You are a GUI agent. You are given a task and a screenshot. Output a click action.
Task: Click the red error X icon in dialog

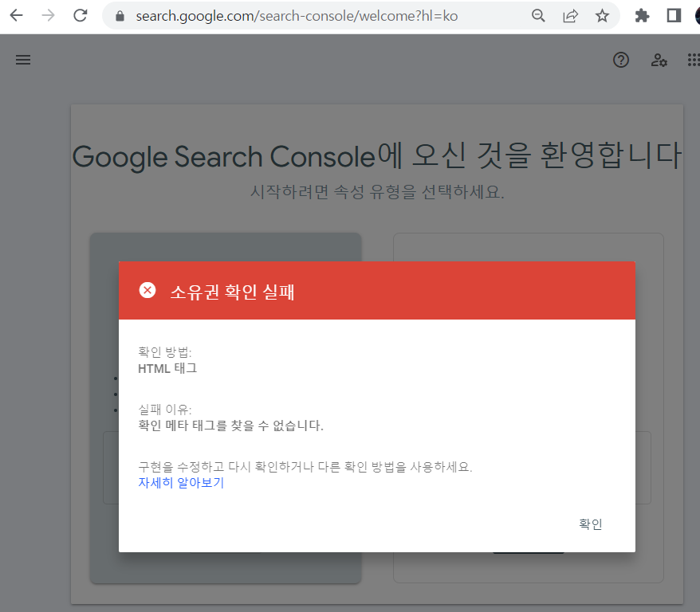point(147,290)
